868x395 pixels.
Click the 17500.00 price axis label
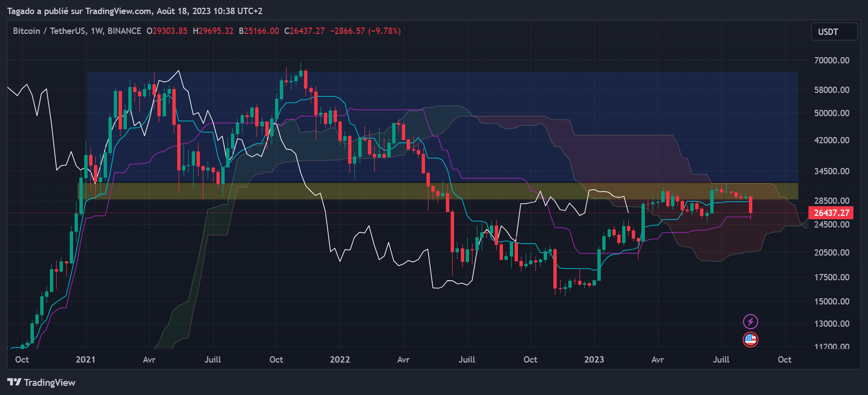[x=832, y=277]
